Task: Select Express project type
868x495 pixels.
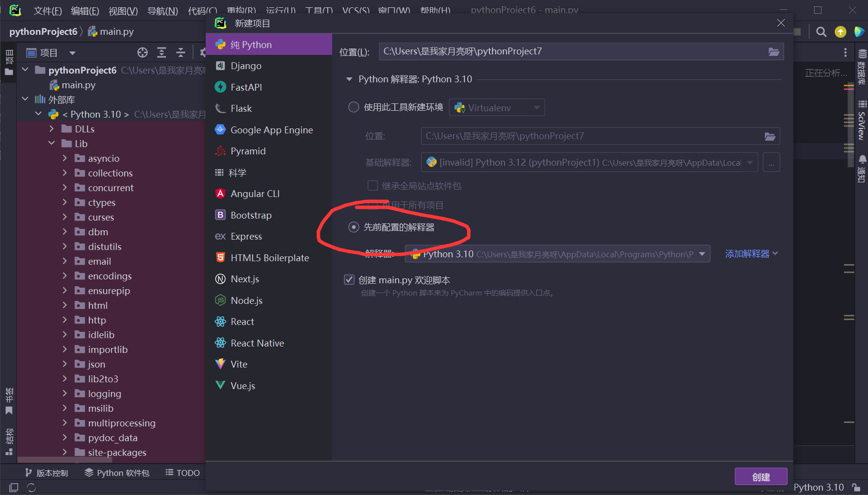Action: (268, 236)
